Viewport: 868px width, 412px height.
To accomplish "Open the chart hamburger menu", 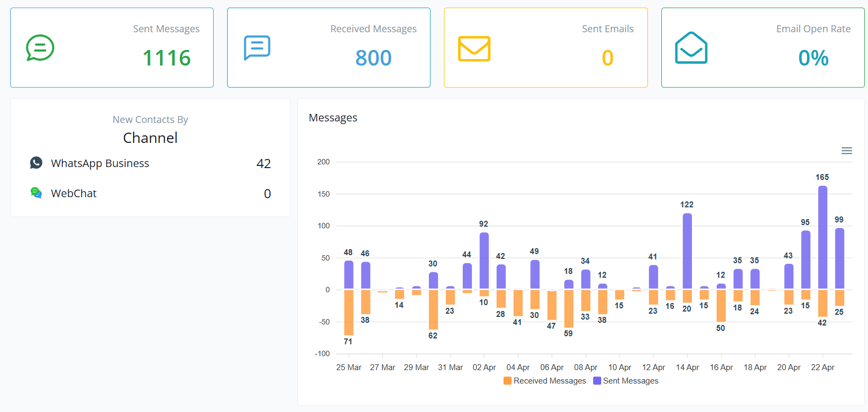I will tap(847, 151).
